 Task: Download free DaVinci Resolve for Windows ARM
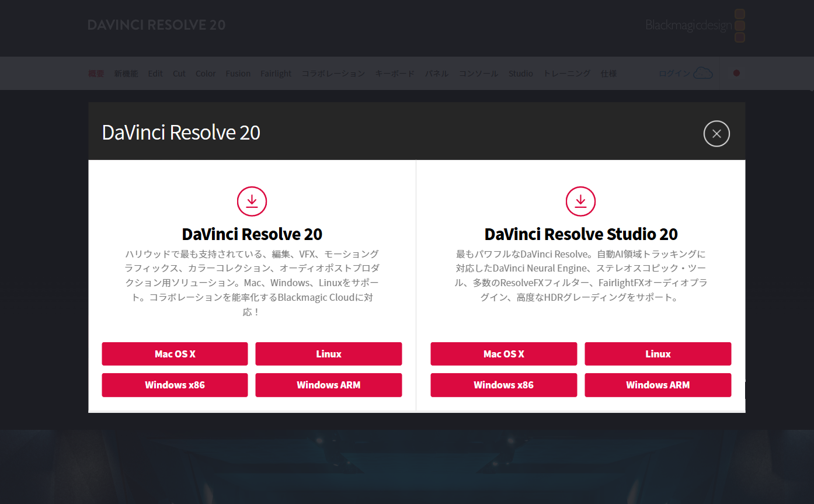328,385
